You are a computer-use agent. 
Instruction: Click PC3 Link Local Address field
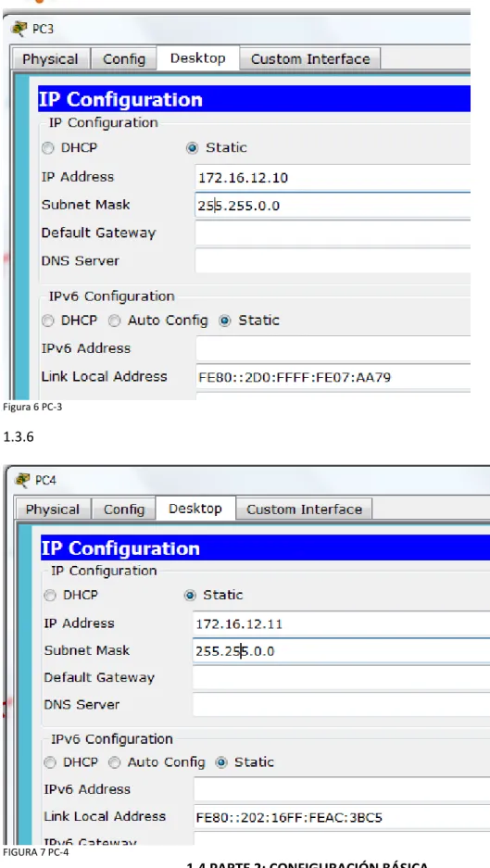pyautogui.click(x=333, y=378)
